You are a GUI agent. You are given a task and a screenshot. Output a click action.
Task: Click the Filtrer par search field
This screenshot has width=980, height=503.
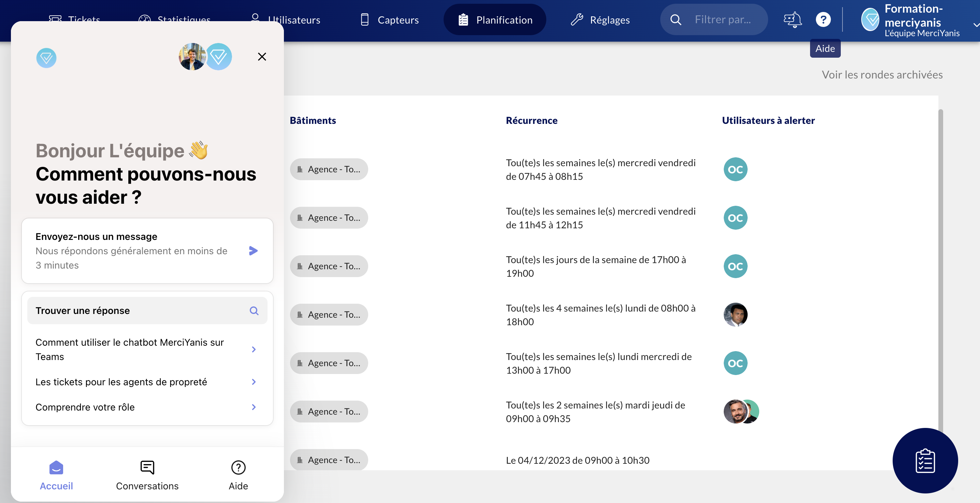[723, 19]
